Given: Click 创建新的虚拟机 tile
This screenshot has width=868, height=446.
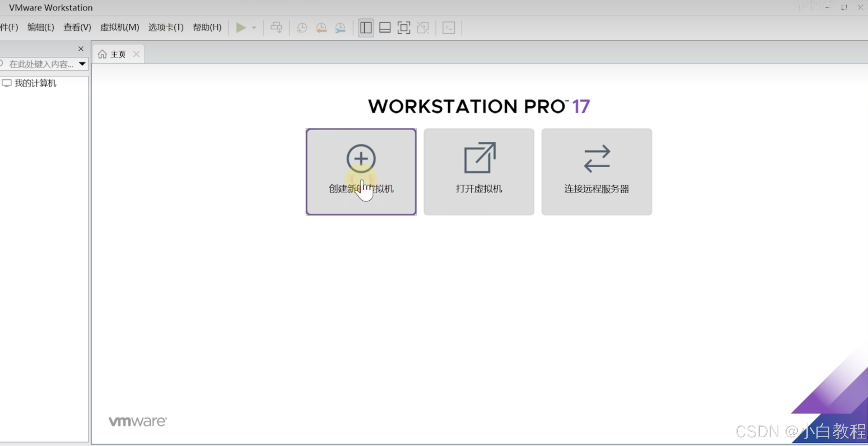Looking at the screenshot, I should 361,171.
